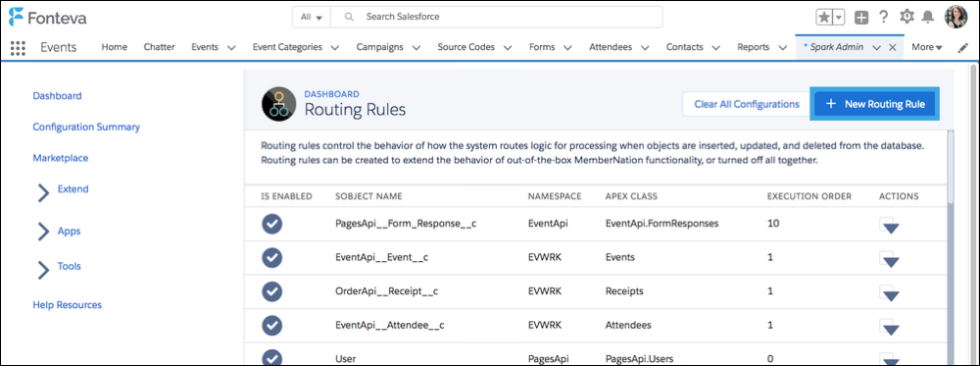Click the routing rules table scrollbar
The image size is (980, 366).
950,166
